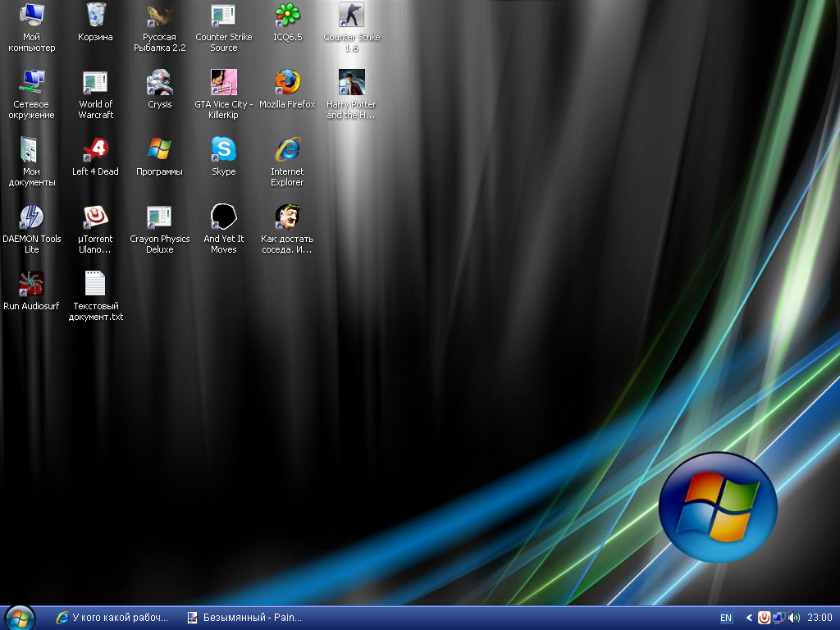This screenshot has height=630, width=840.
Task: Click the DAEMON Tools Lite icon
Action: click(x=31, y=217)
